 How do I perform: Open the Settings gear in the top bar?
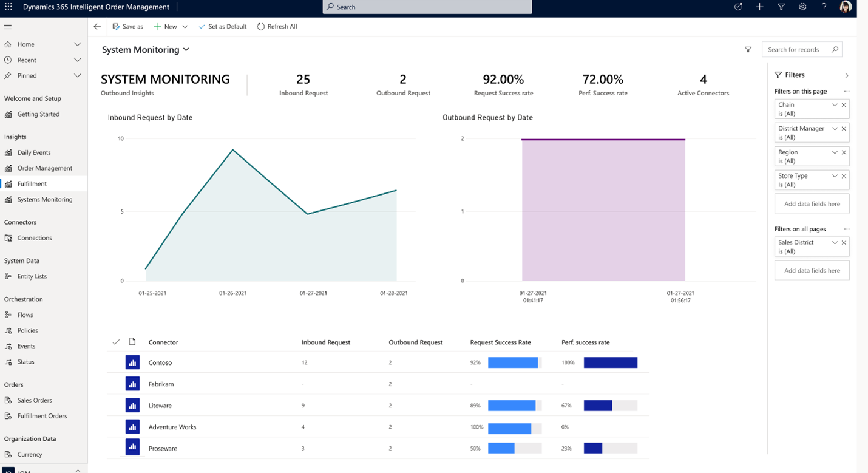click(802, 7)
